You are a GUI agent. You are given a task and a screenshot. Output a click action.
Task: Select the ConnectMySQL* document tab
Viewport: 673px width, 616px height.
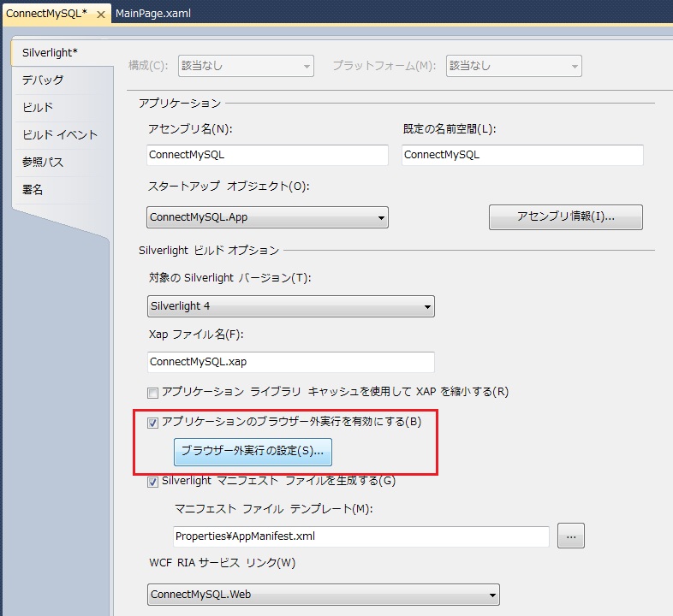(46, 14)
